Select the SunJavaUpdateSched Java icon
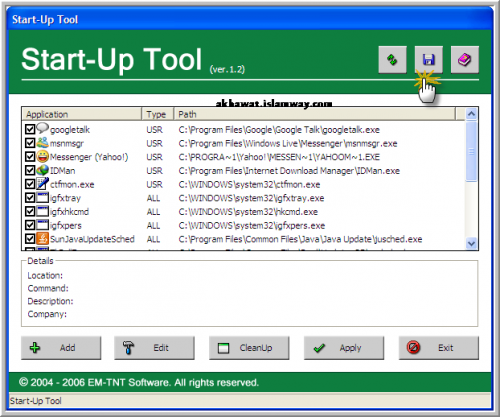Viewport: 500px width, 417px height. coord(42,238)
